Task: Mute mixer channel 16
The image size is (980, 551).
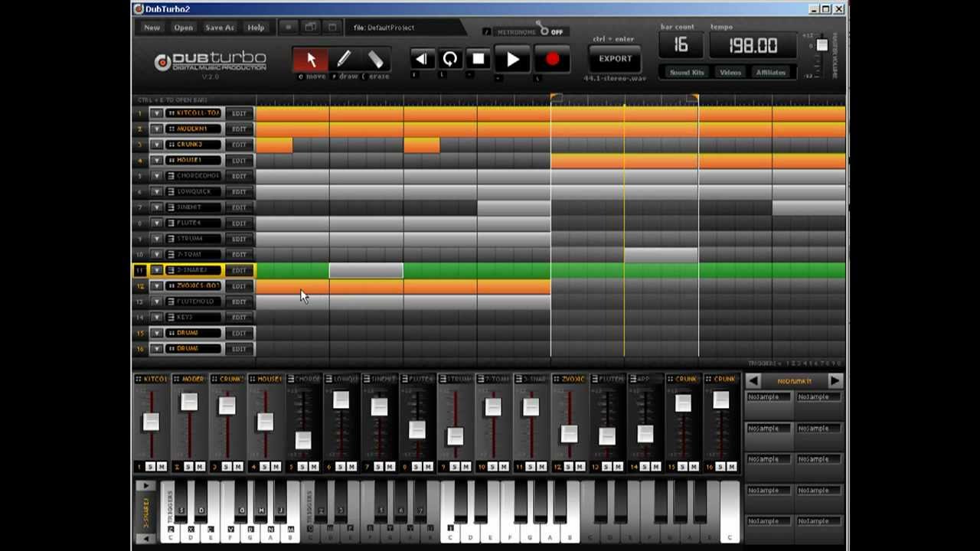Action: [732, 467]
